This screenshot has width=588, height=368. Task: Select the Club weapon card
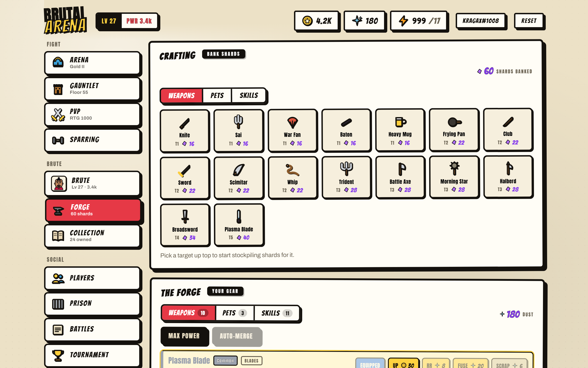click(x=508, y=129)
